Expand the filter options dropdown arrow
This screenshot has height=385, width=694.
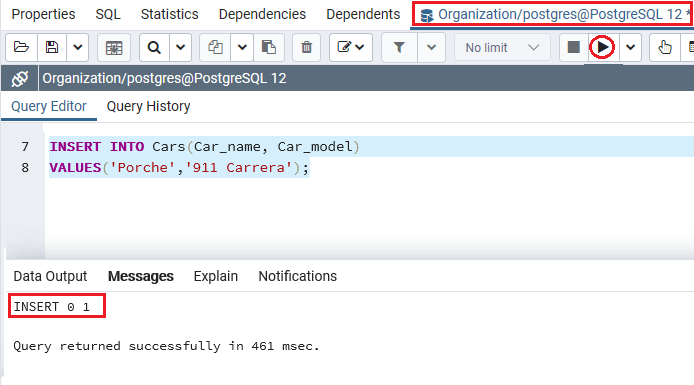[431, 47]
